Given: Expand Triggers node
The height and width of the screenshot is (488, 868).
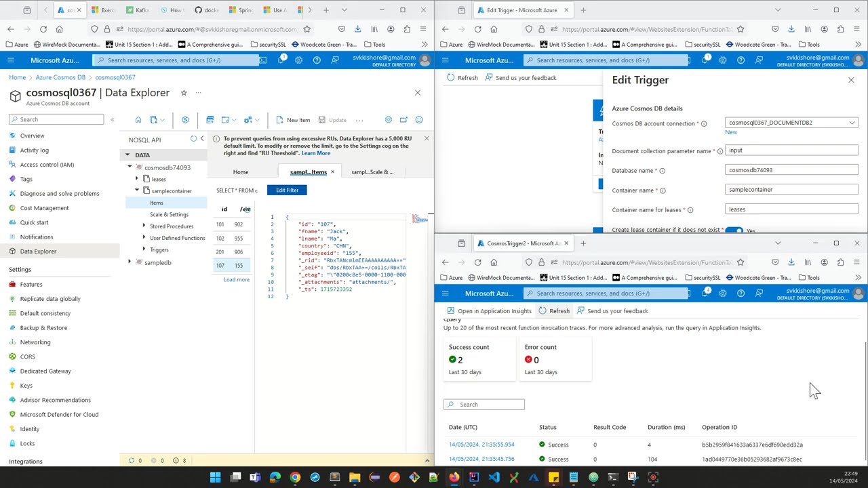Looking at the screenshot, I should pos(144,249).
